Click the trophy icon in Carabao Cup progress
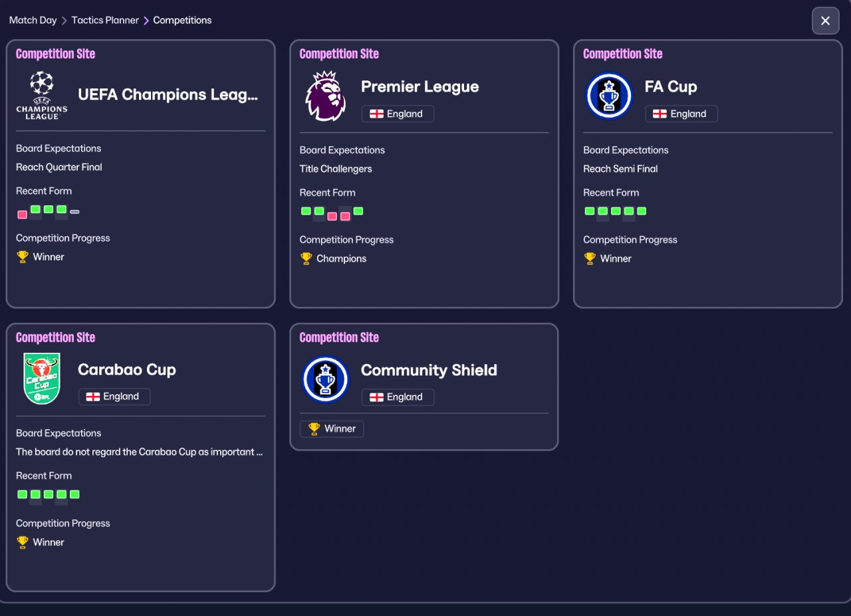The height and width of the screenshot is (616, 851). [x=23, y=542]
